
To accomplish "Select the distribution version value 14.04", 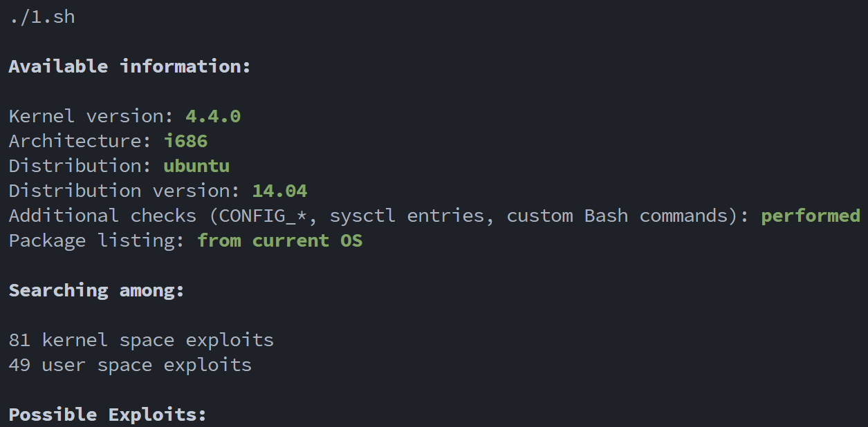I will tap(279, 191).
